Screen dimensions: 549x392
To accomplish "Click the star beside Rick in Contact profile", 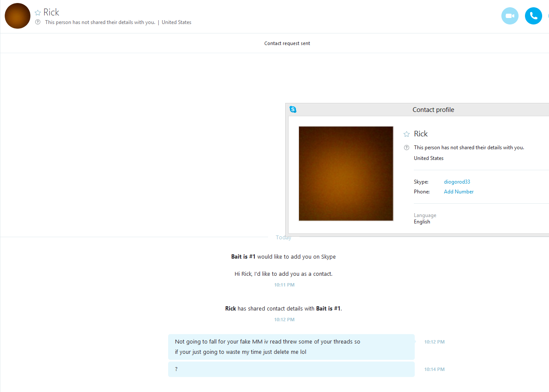I will point(407,134).
